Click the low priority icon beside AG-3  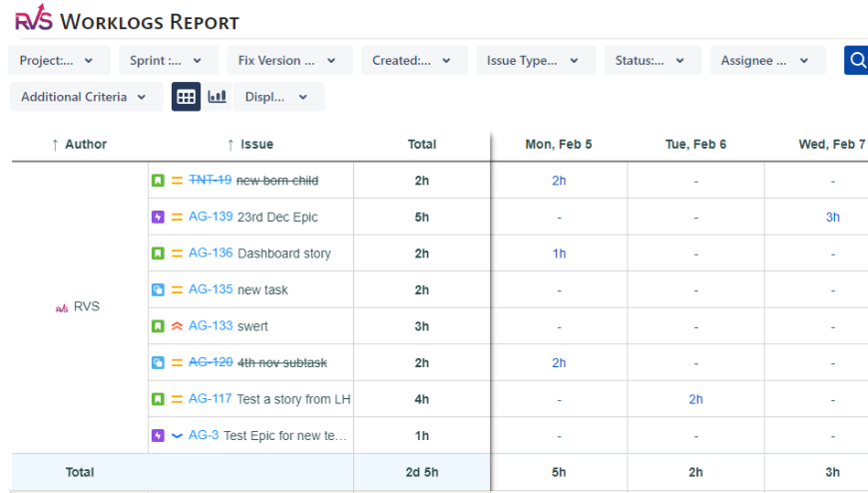coord(177,435)
